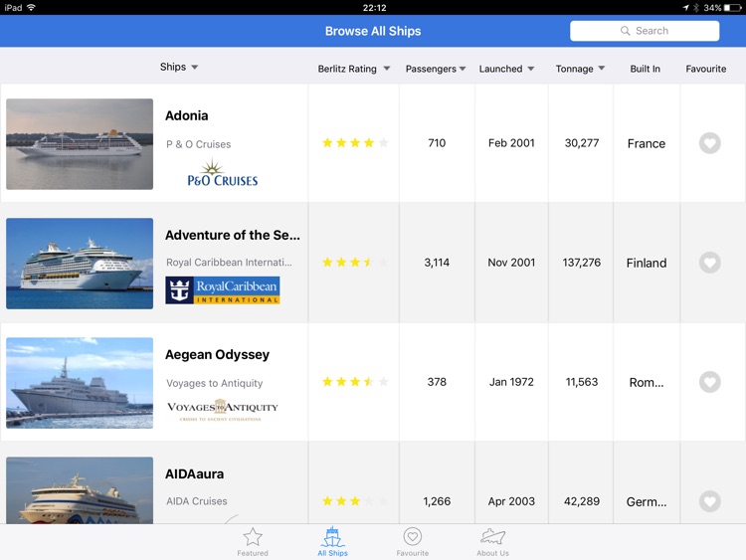746x560 pixels.
Task: Click 'Voyages to Antiquity' operator text
Action: tap(214, 383)
